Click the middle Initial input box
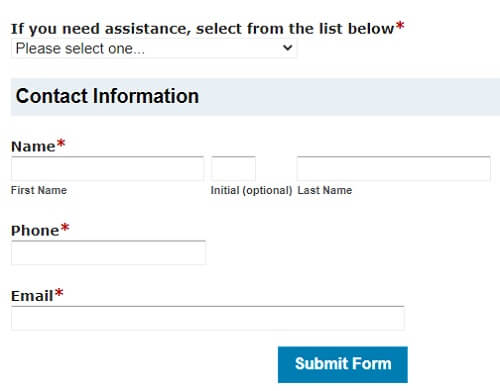The image size is (500, 391). pyautogui.click(x=233, y=168)
